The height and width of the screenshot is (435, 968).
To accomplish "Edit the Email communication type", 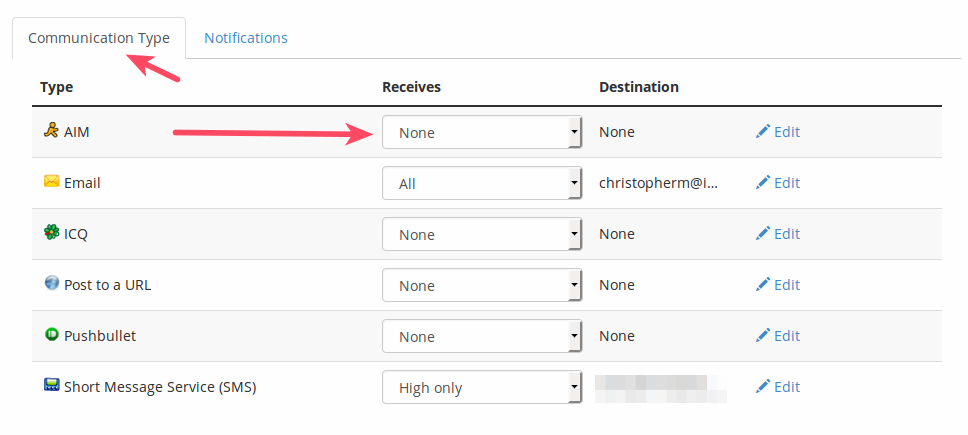I will coord(778,183).
